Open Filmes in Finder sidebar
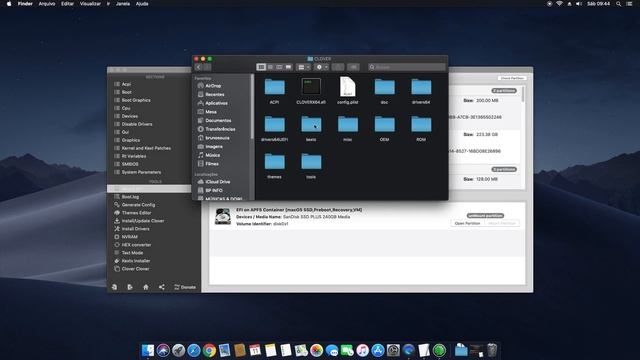Viewport: 640px width, 360px height. (x=211, y=164)
